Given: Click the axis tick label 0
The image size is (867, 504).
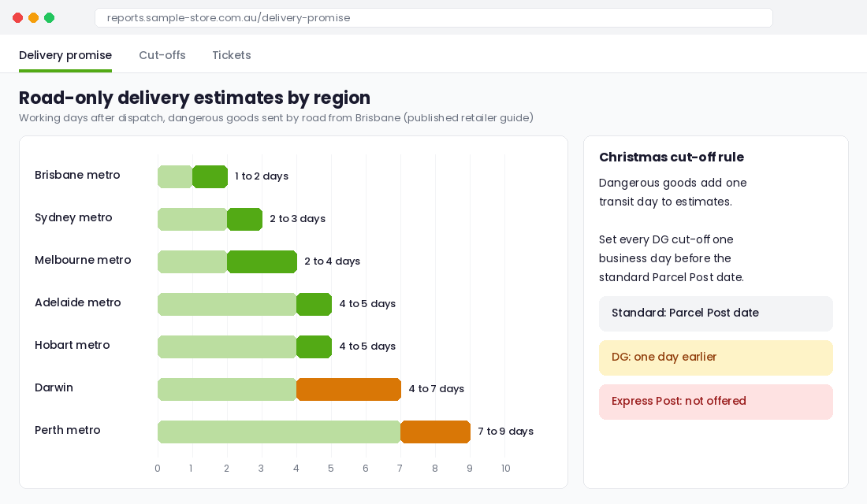Looking at the screenshot, I should [158, 469].
